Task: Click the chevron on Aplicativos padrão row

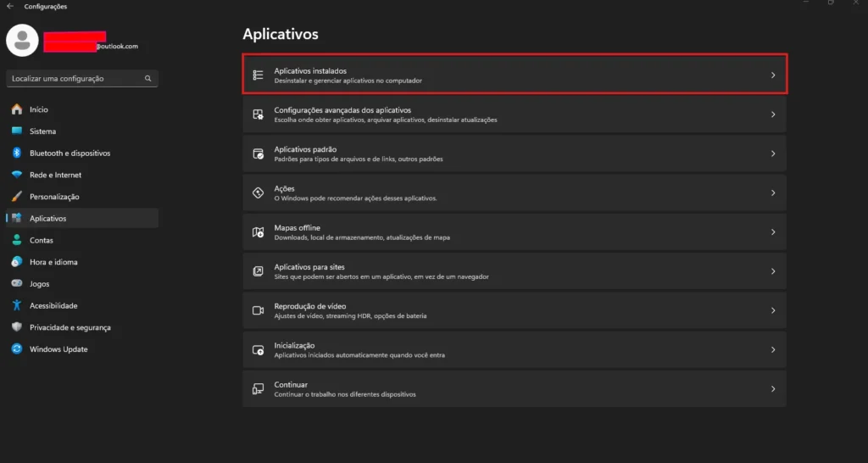Action: click(x=773, y=153)
